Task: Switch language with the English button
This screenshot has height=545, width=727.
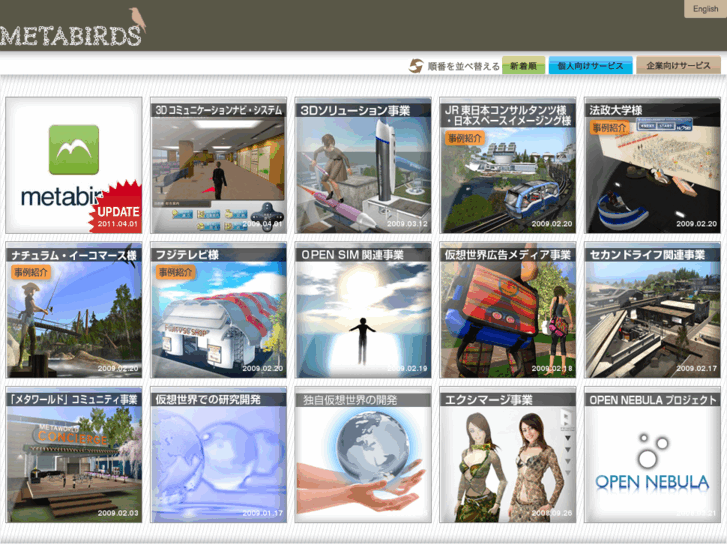Action: click(x=705, y=9)
